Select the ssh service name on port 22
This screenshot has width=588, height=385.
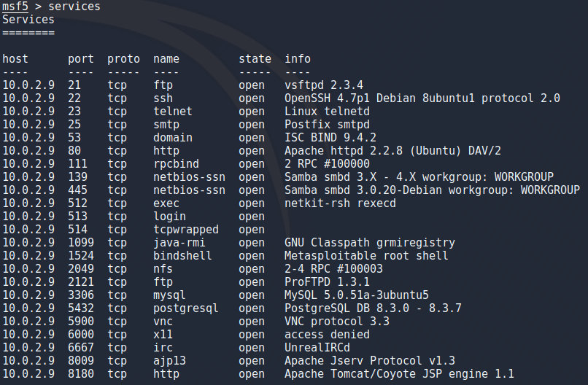163,98
